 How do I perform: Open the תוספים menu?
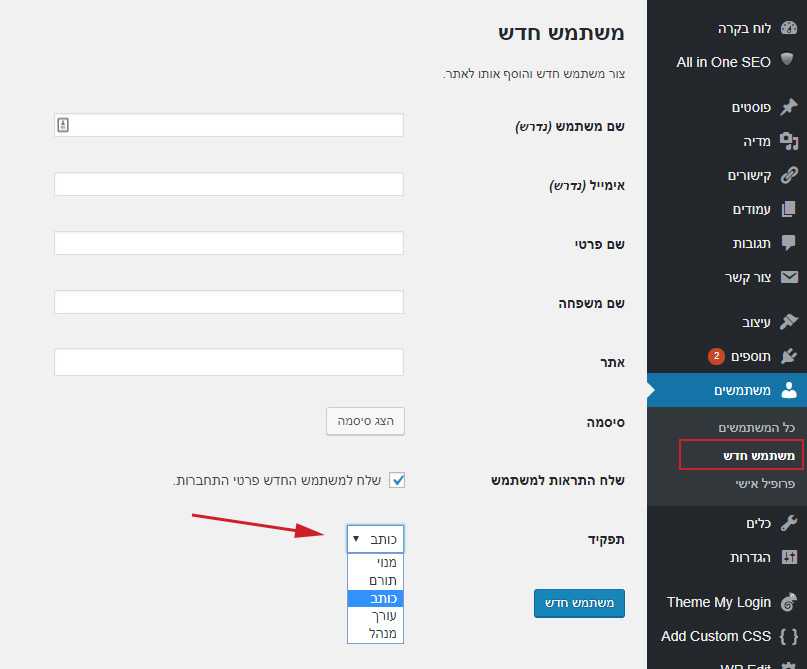click(727, 356)
